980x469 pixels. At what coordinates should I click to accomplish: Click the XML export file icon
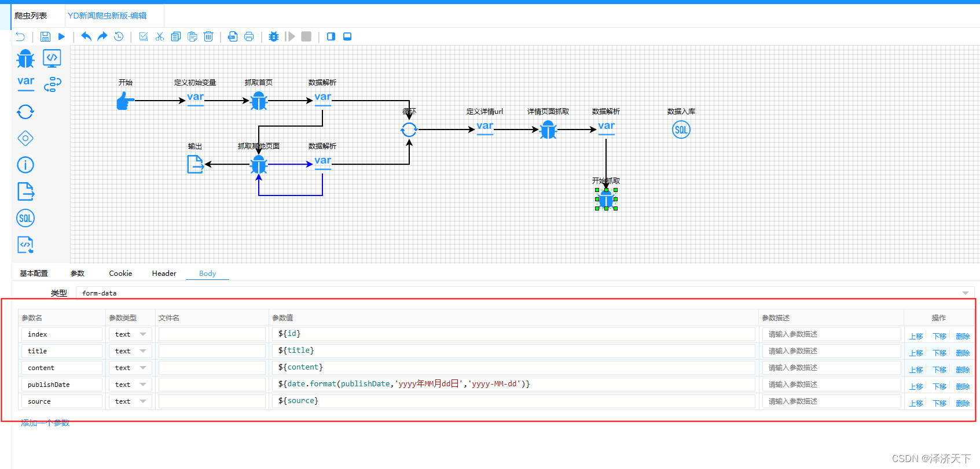[x=233, y=36]
